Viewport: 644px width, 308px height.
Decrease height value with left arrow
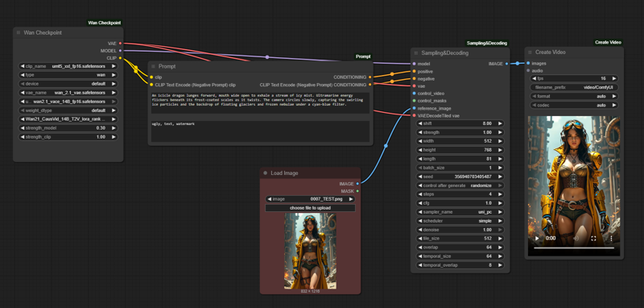[419, 150]
